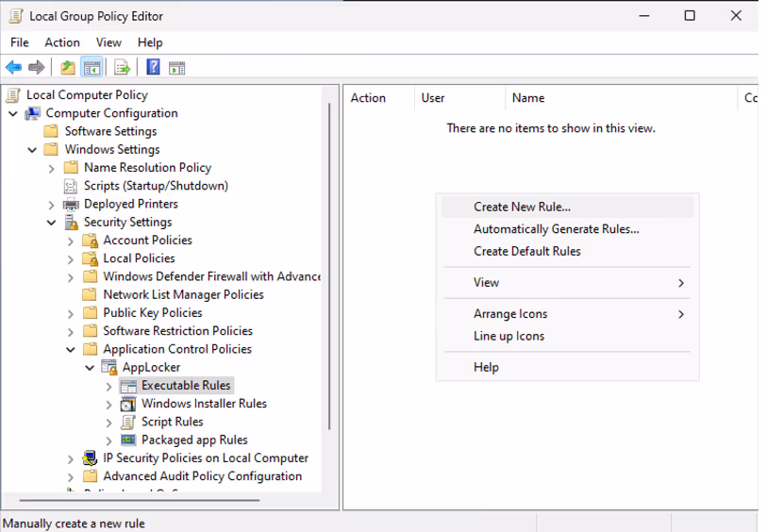Click the Scripts (Startup/Shutdown) icon

(71, 186)
